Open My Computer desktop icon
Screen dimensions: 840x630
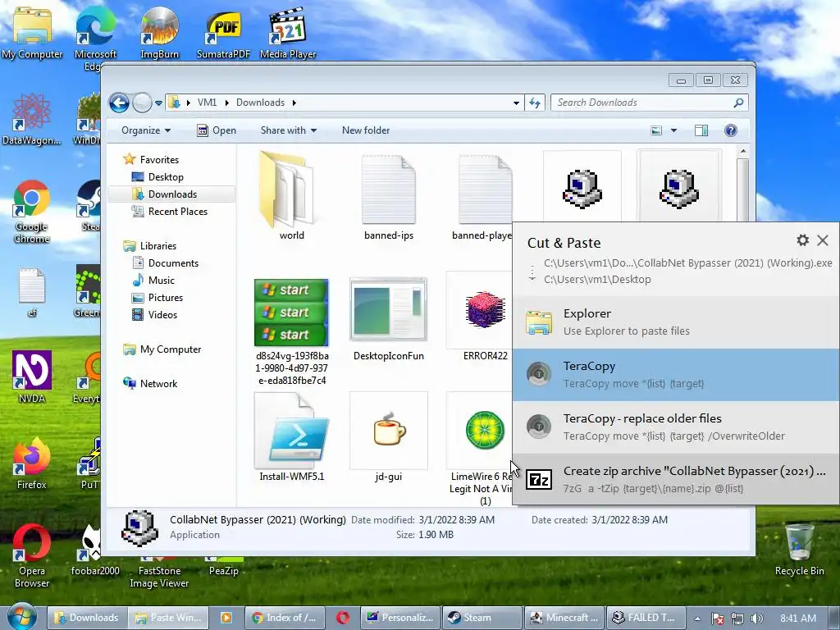click(32, 33)
